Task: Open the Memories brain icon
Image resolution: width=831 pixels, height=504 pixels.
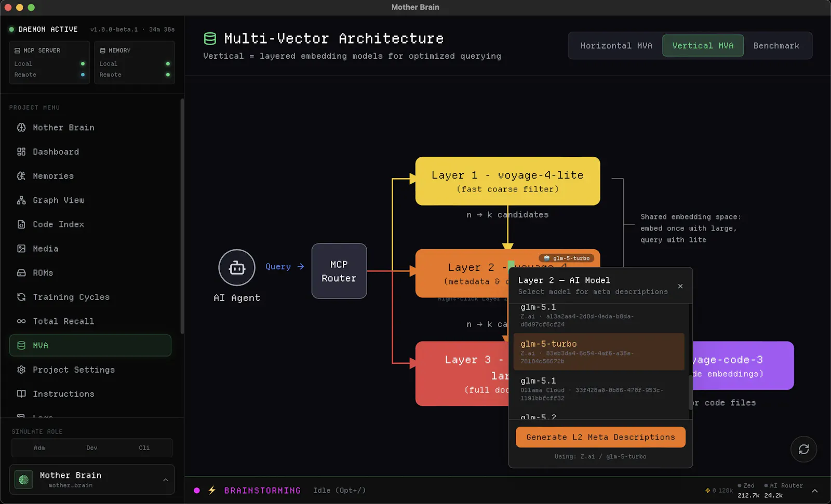Action: (21, 176)
